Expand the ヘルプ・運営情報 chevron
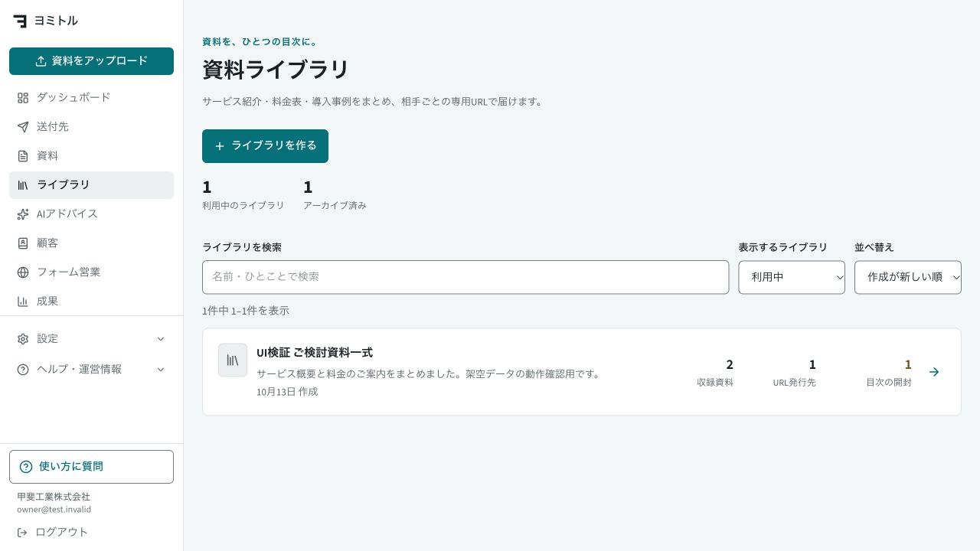 click(x=161, y=370)
